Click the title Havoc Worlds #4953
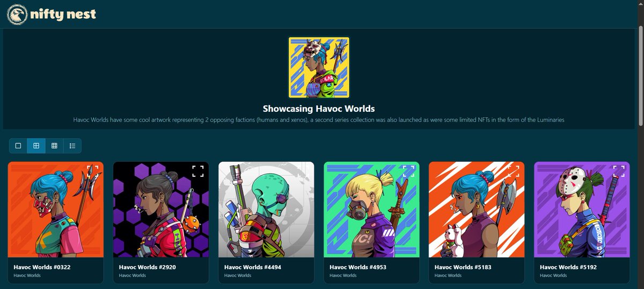The image size is (644, 289). (x=357, y=267)
